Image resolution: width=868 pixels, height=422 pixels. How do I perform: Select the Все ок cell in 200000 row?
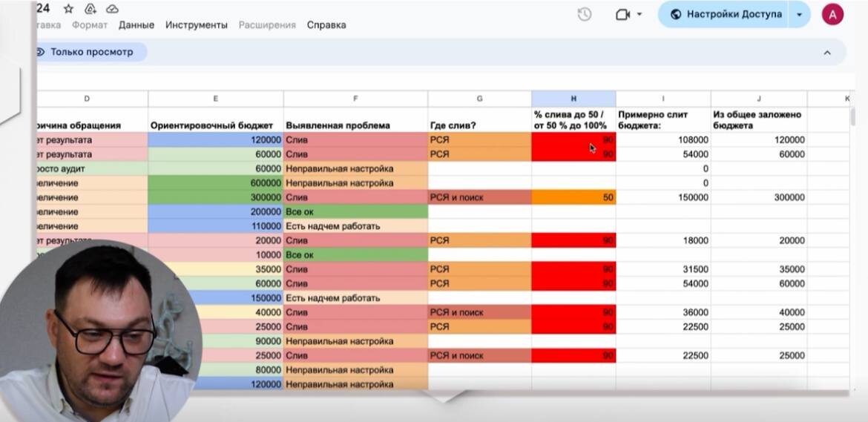355,212
